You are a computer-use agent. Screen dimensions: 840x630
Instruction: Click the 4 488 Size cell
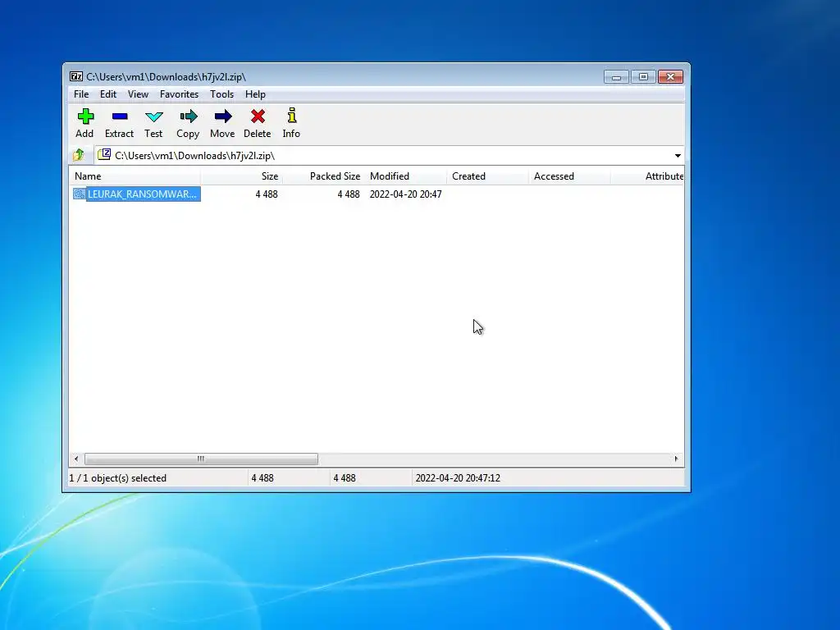point(267,194)
